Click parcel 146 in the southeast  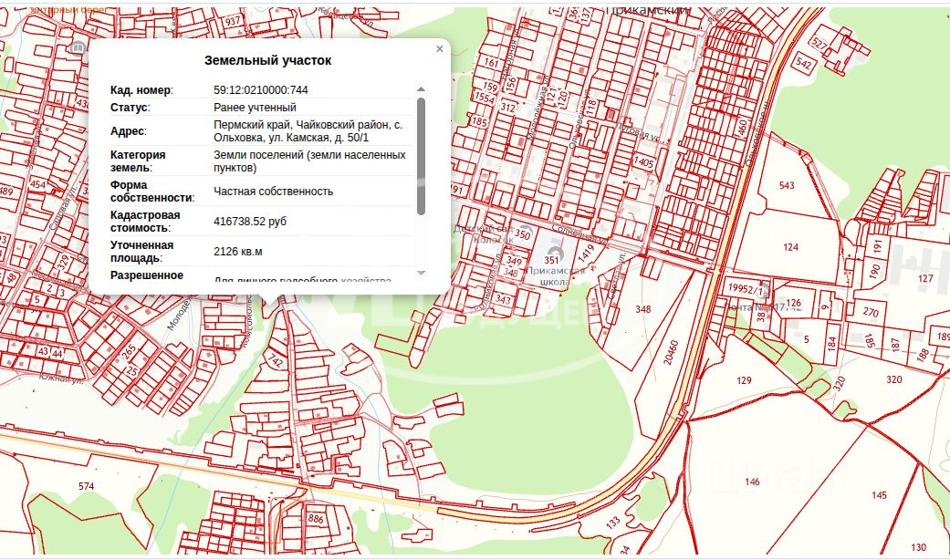[x=752, y=481]
